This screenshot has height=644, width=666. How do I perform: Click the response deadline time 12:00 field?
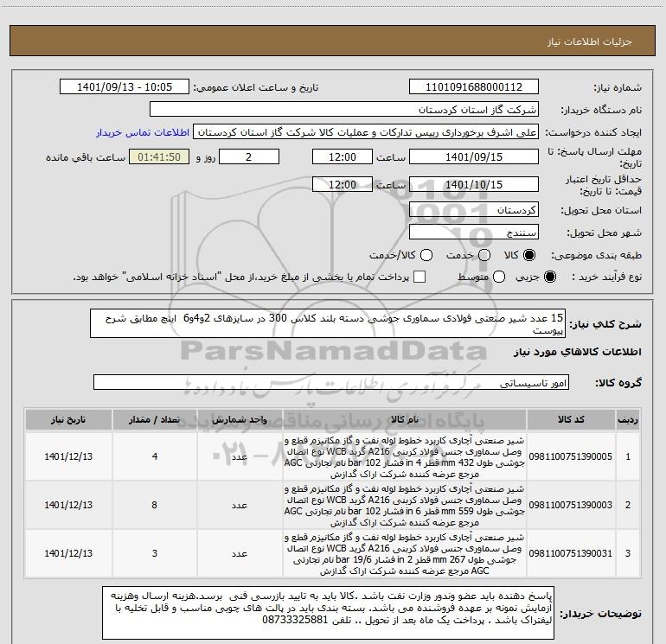(343, 156)
